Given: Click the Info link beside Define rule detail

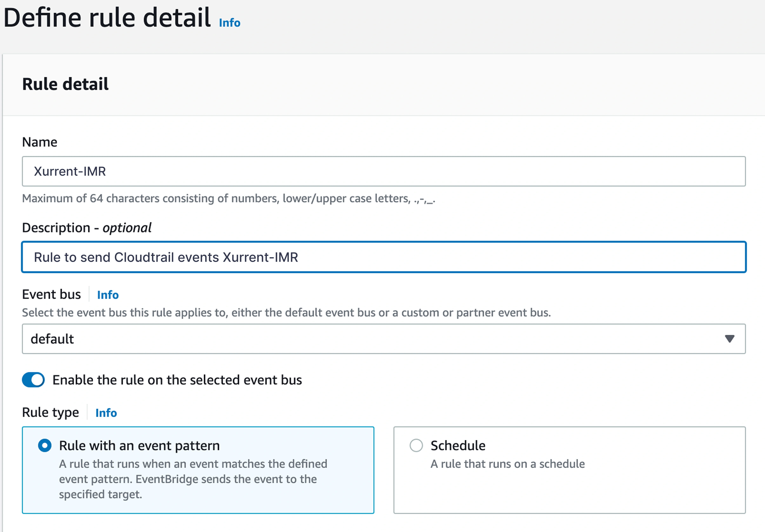Looking at the screenshot, I should click(229, 23).
